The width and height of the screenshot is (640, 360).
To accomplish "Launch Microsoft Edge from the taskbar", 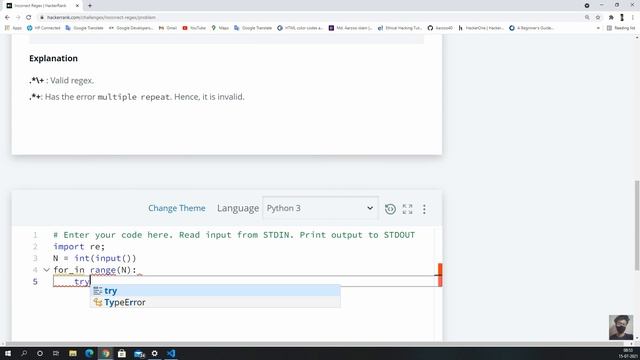I will (x=89, y=353).
